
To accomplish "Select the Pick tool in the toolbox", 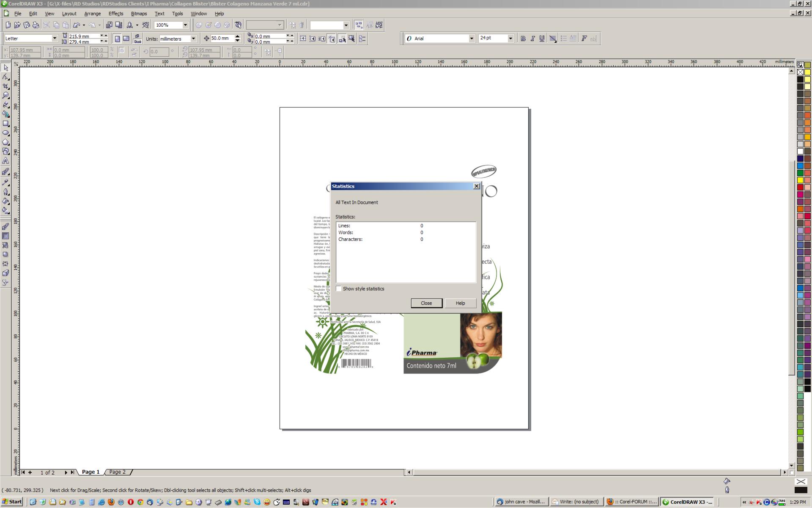I will click(x=5, y=68).
